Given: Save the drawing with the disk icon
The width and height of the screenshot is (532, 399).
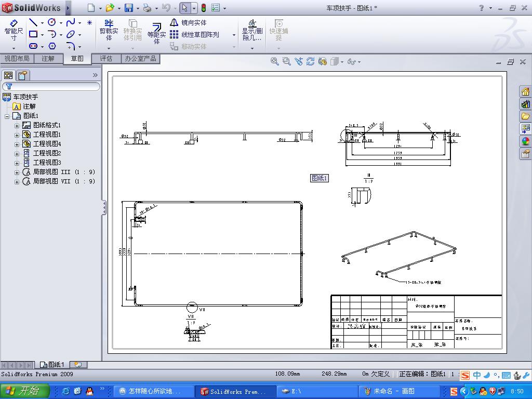Looking at the screenshot, I should click(x=129, y=8).
